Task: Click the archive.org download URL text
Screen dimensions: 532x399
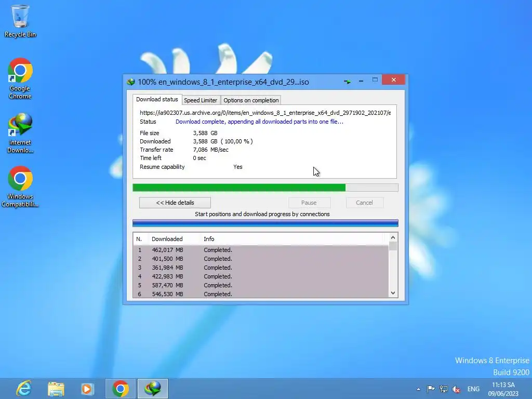Action: pos(265,113)
